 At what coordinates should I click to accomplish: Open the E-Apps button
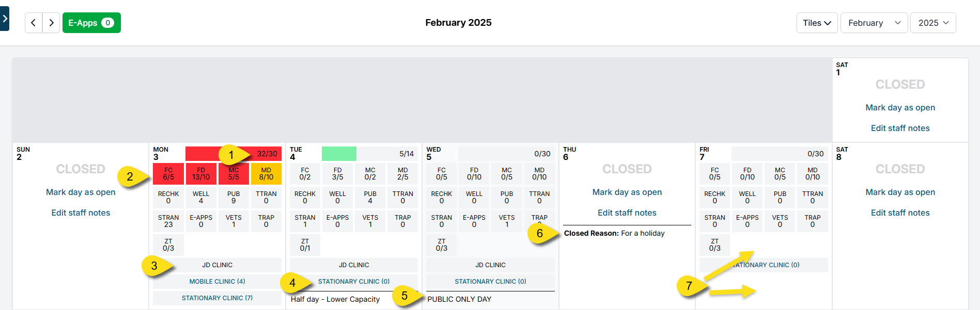(x=91, y=23)
